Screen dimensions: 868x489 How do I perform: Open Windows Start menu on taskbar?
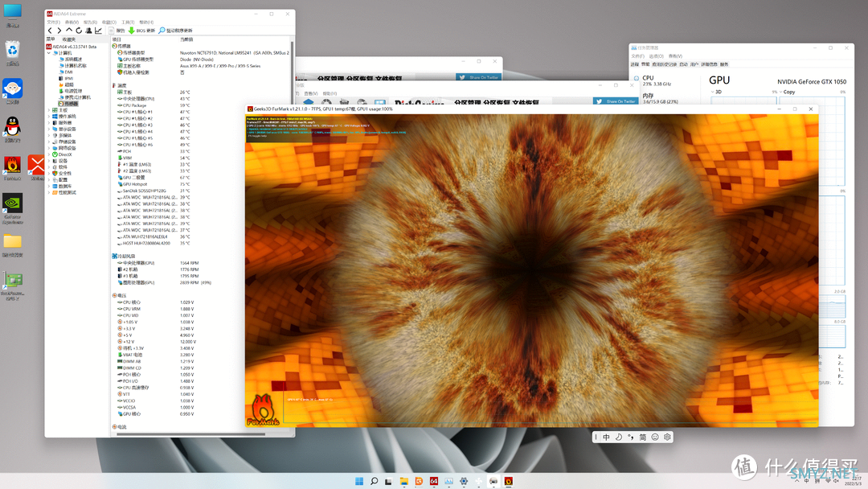point(359,481)
